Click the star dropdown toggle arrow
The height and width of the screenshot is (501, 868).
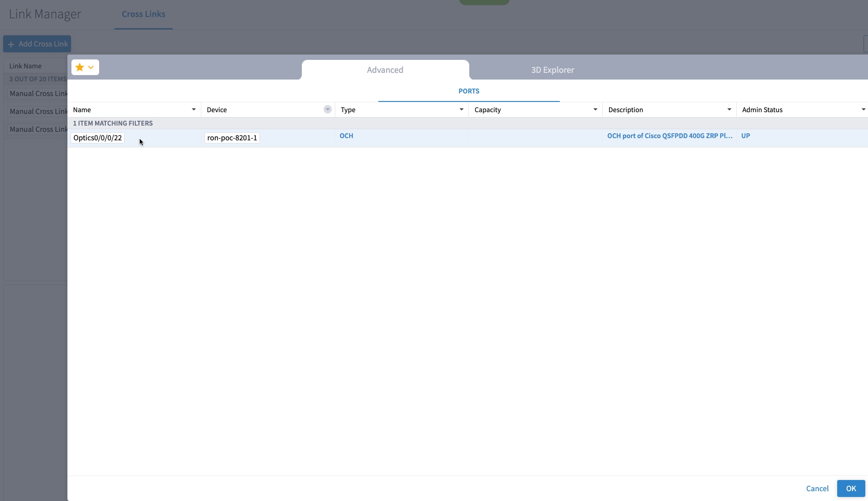click(x=91, y=67)
